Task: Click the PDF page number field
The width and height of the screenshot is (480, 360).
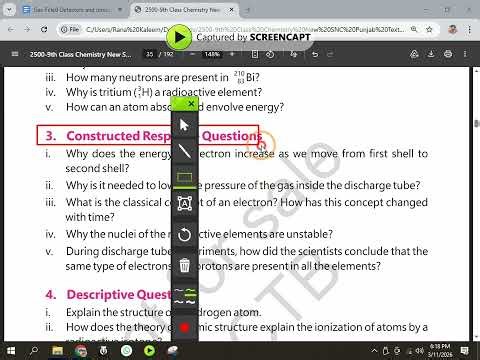Action: coord(150,54)
